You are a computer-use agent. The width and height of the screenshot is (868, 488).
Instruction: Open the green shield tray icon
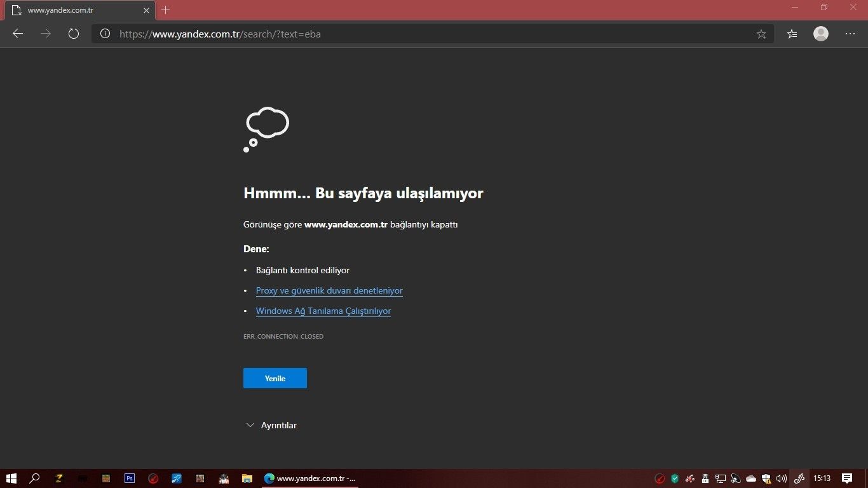pyautogui.click(x=675, y=478)
